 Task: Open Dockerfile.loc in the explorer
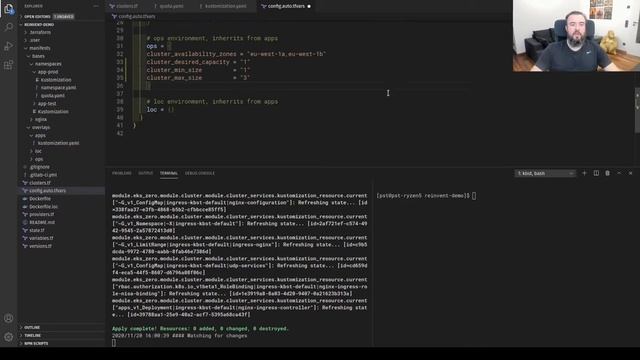pos(43,207)
